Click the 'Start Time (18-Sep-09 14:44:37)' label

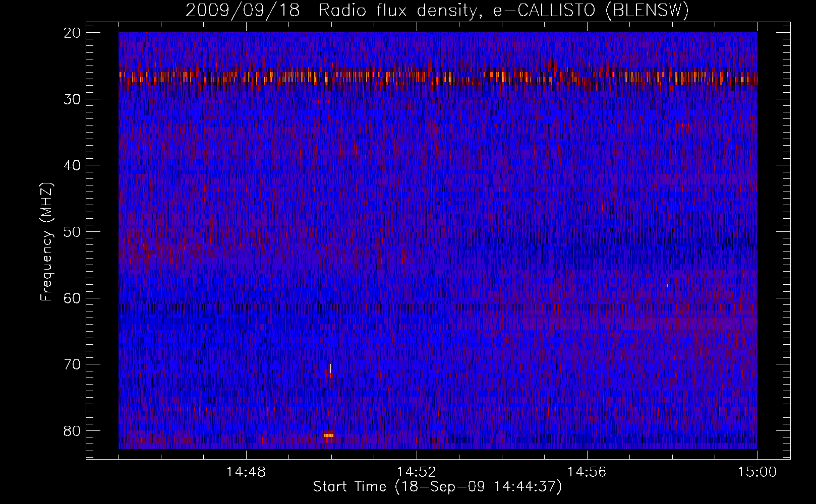tap(437, 487)
